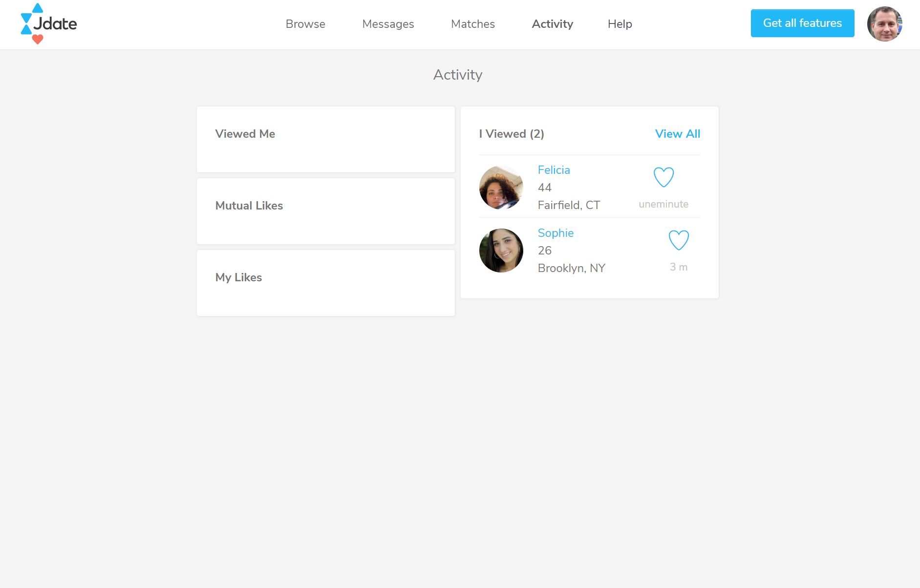
Task: Click the '3 m' timestamp
Action: 679,267
